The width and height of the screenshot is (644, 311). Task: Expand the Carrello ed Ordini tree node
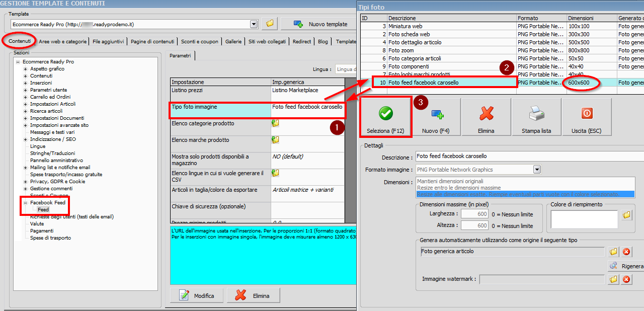(26, 97)
